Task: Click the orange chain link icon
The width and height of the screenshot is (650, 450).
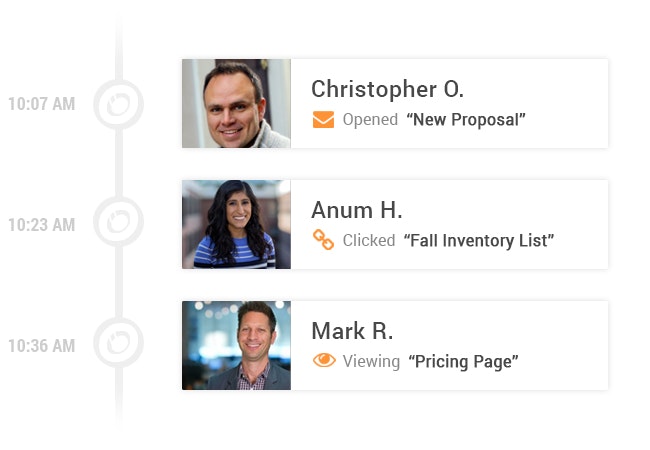Action: (x=323, y=240)
